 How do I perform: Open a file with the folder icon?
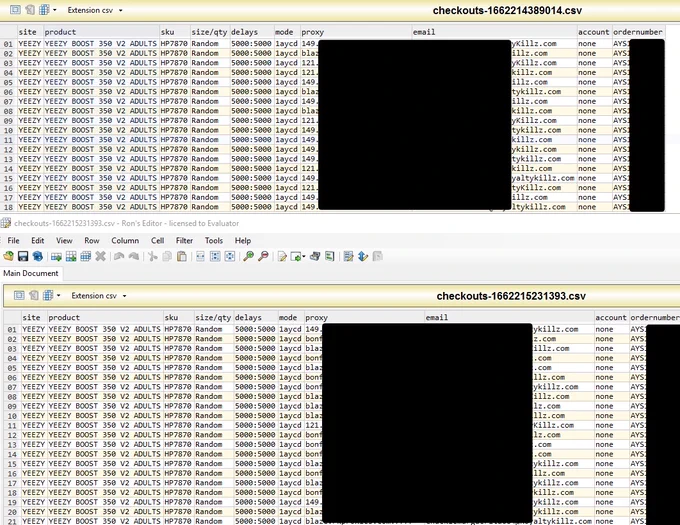pos(8,256)
